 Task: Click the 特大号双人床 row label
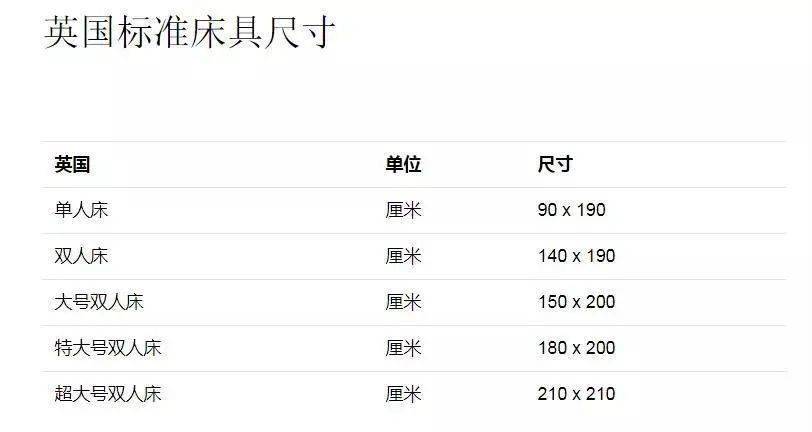(x=108, y=348)
